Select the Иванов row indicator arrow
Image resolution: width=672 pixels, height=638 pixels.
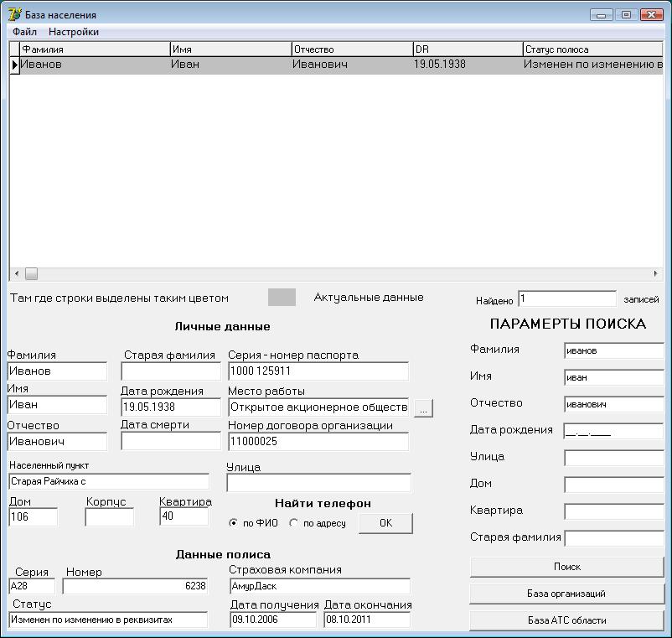[14, 65]
